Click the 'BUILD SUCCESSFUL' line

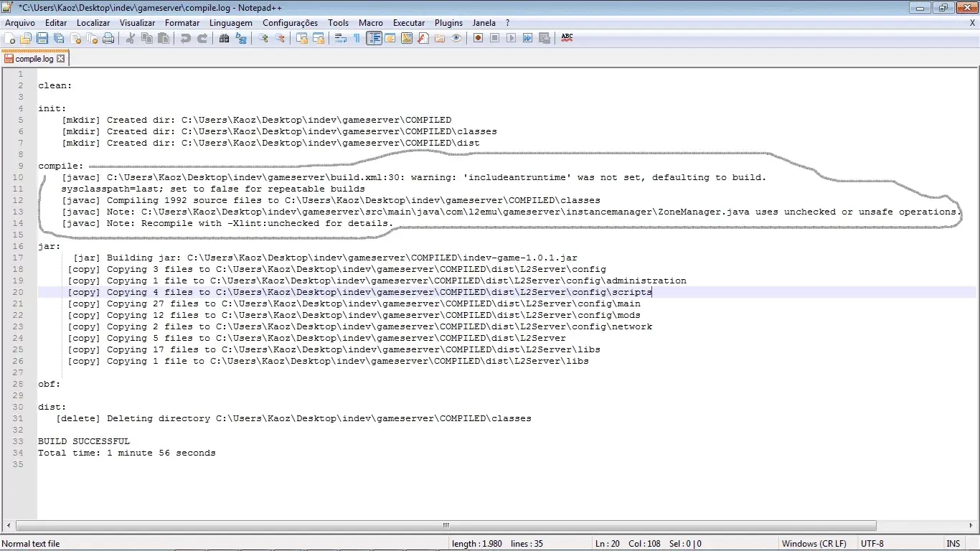(84, 441)
